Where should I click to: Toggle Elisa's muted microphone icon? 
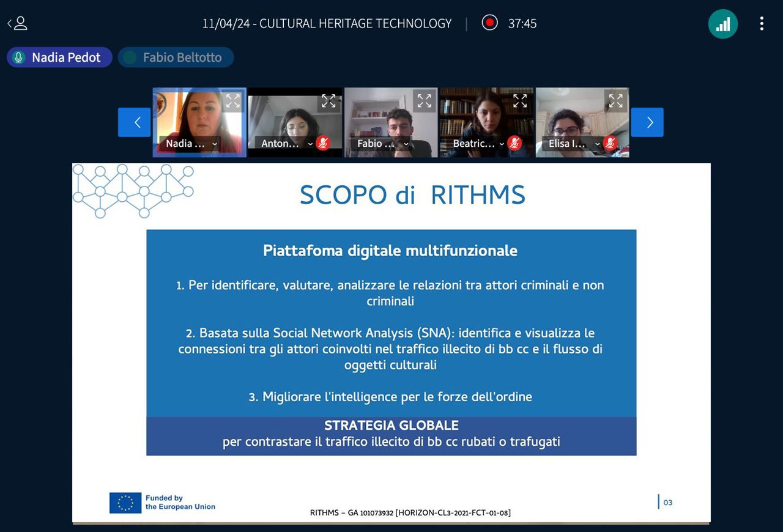click(x=610, y=144)
